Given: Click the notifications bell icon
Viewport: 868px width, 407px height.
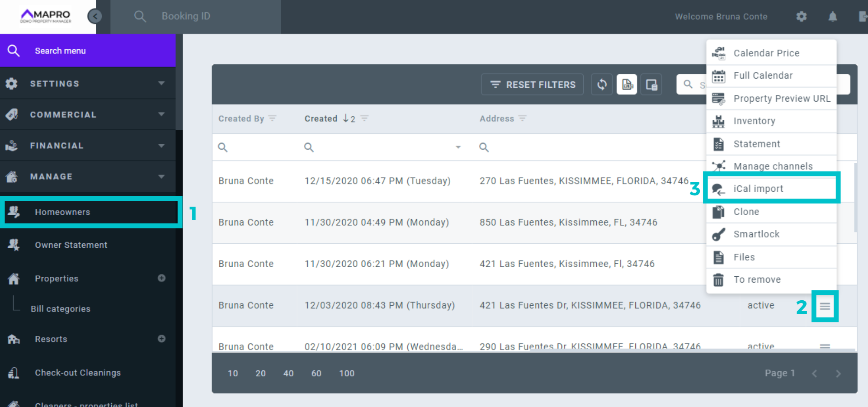Looking at the screenshot, I should click(832, 17).
